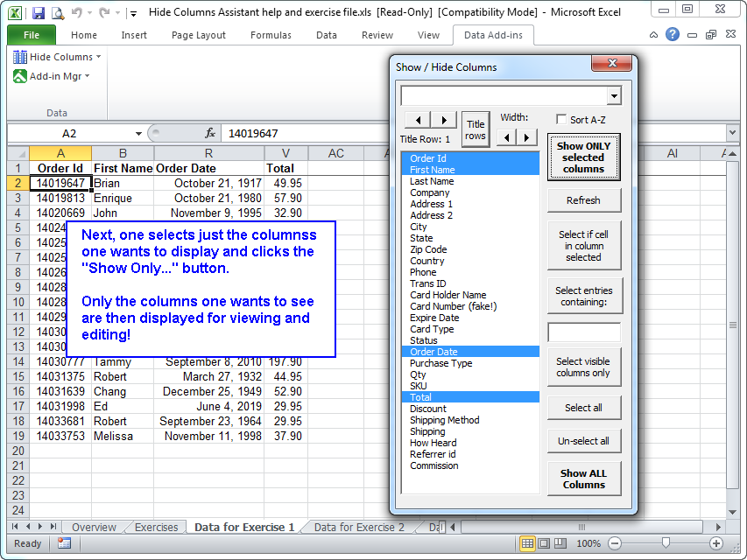Screen dimensions: 747x560
Task: Expand the formula bar chevron
Action: [x=732, y=133]
